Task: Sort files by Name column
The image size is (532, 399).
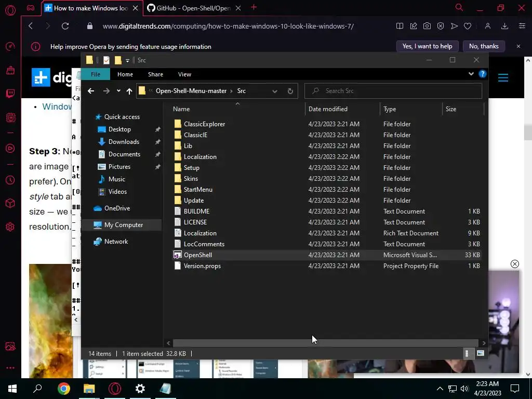Action: click(x=181, y=109)
